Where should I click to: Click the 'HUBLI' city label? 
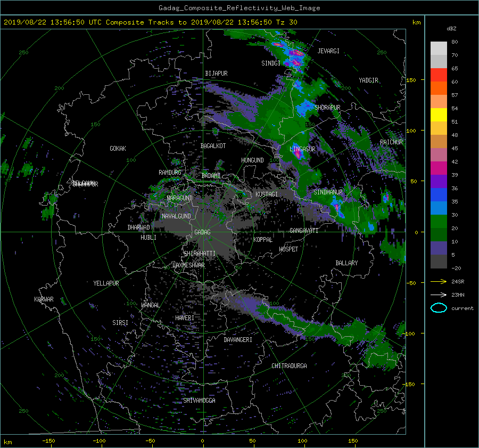pos(148,238)
